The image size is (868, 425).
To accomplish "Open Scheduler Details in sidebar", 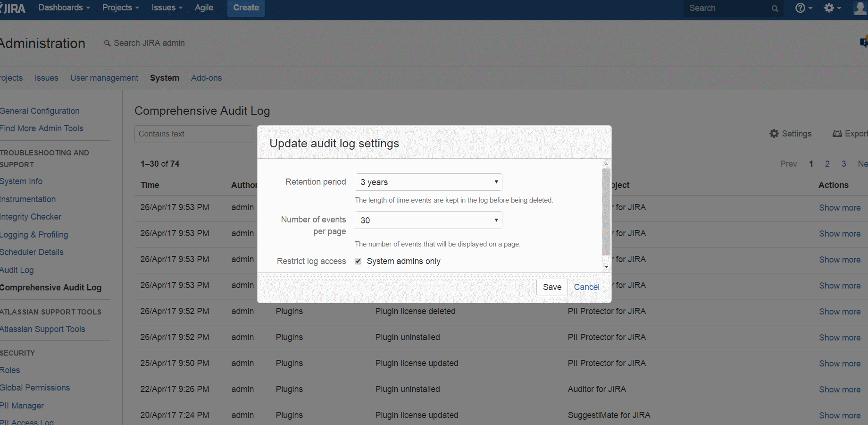I will point(32,252).
